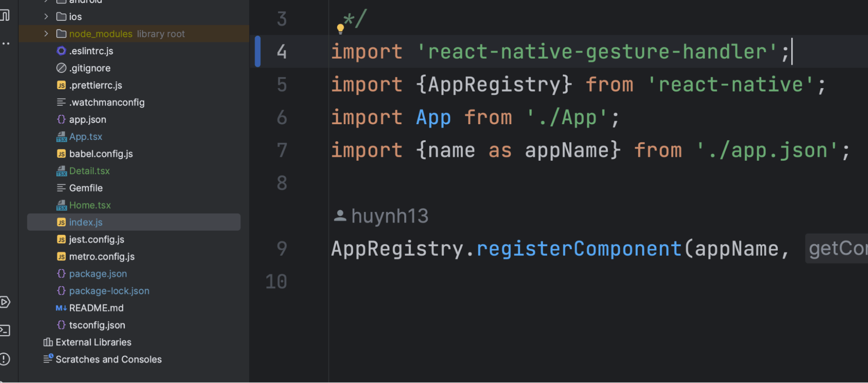868x383 pixels.
Task: Click the blue change marker on line 4
Action: click(257, 51)
